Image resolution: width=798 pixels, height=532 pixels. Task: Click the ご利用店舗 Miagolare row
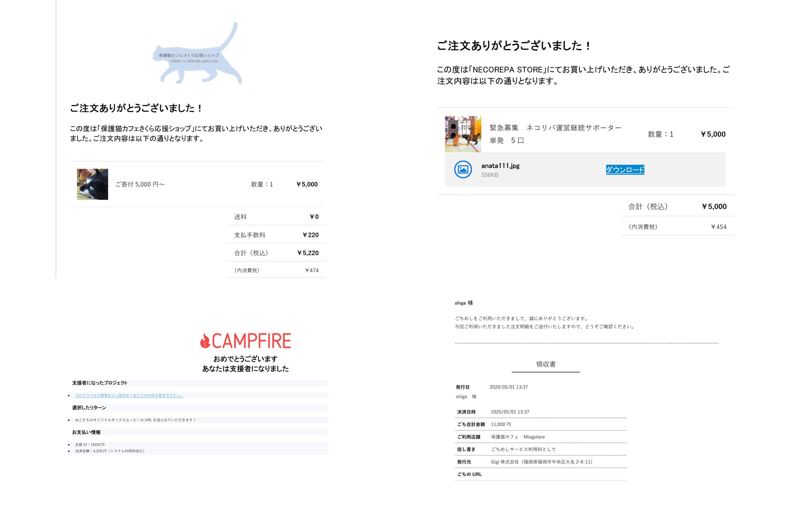541,437
